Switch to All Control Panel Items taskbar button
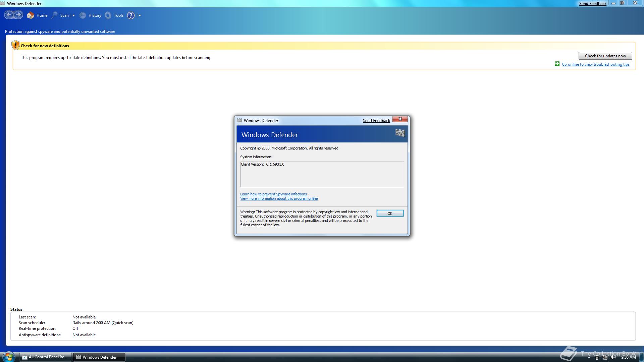Viewport: 644px width, 362px height. pos(45,357)
